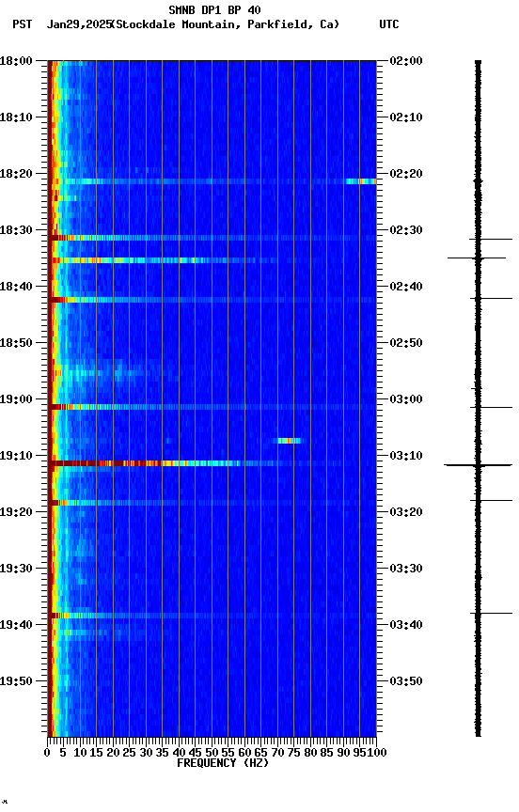
Task: Click the 03:10 UTC time label
Action: click(406, 456)
